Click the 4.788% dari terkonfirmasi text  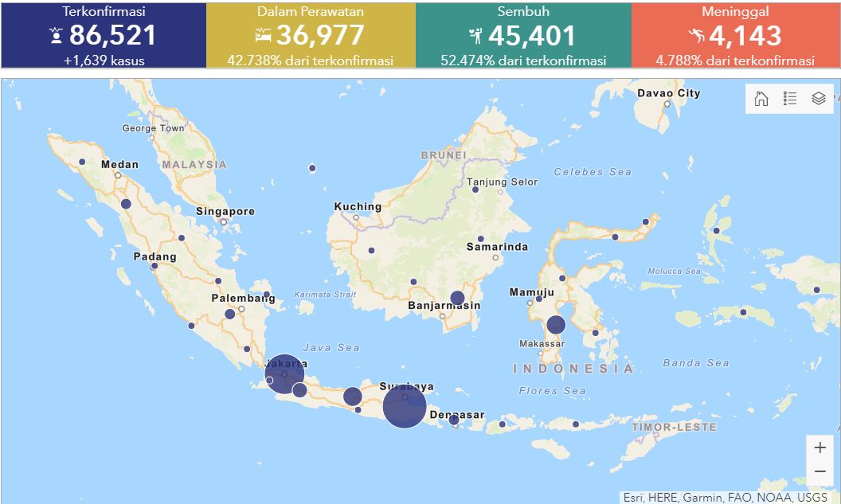tap(735, 61)
